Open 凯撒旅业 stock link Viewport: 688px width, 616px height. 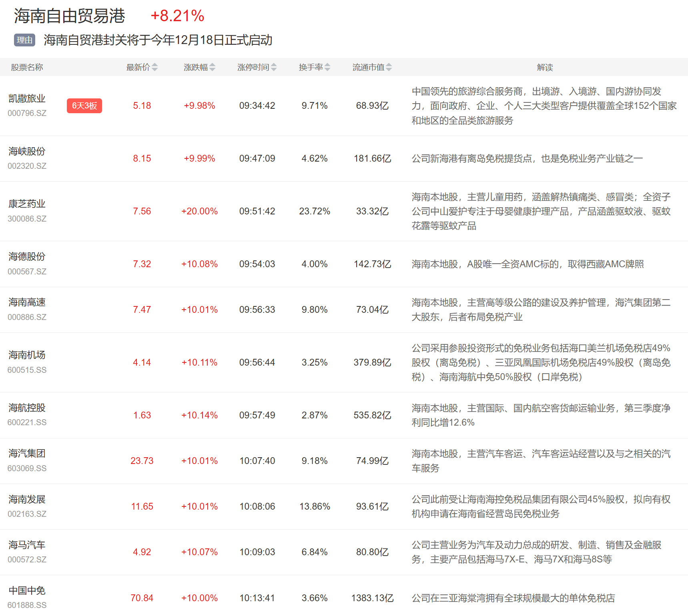(27, 98)
